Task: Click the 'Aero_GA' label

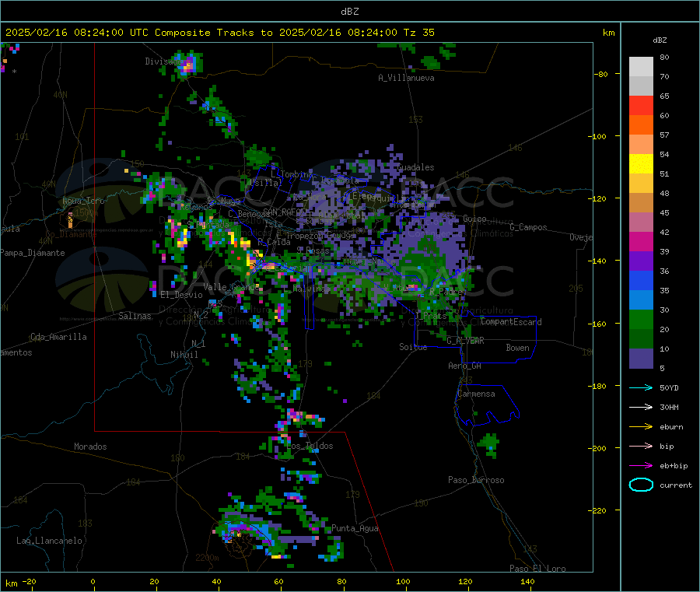Action: point(465,366)
